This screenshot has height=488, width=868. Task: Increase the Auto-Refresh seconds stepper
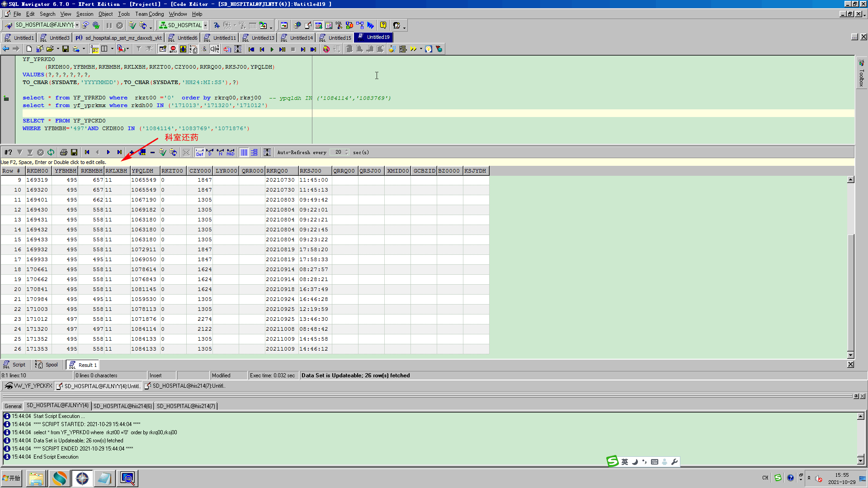click(x=347, y=150)
